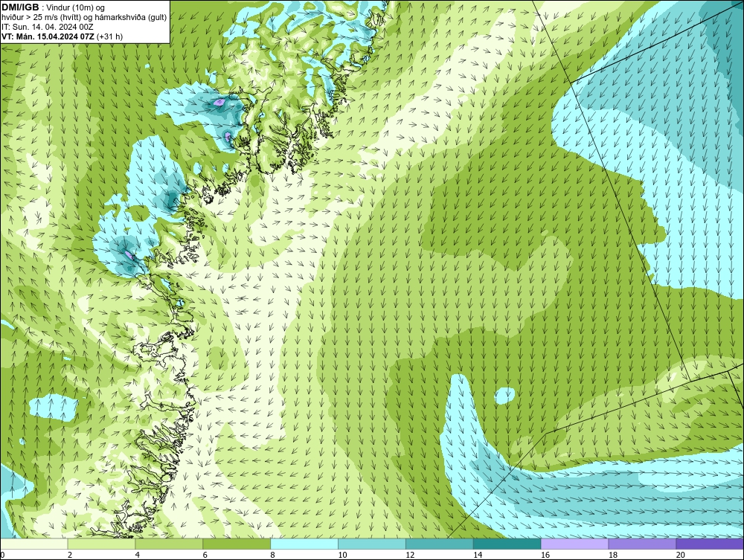Click the legend scale label '16'
The height and width of the screenshot is (560, 744).
pos(545,555)
